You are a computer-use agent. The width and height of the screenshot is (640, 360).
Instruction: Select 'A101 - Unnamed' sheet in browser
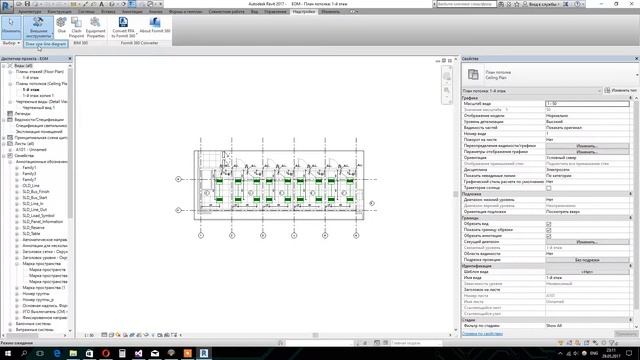click(x=31, y=150)
